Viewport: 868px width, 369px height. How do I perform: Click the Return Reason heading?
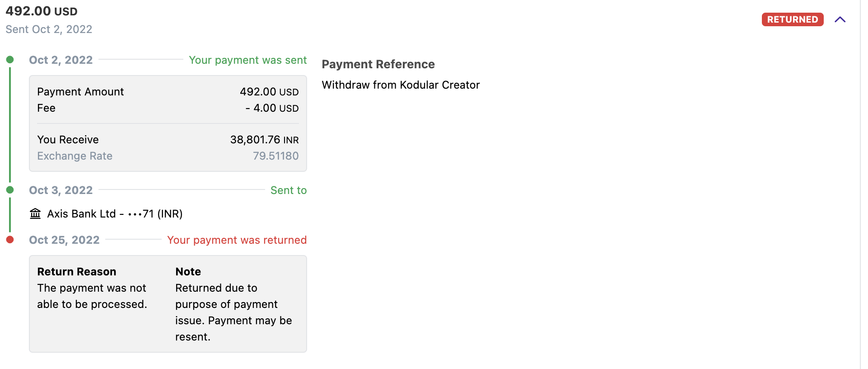[x=77, y=272]
